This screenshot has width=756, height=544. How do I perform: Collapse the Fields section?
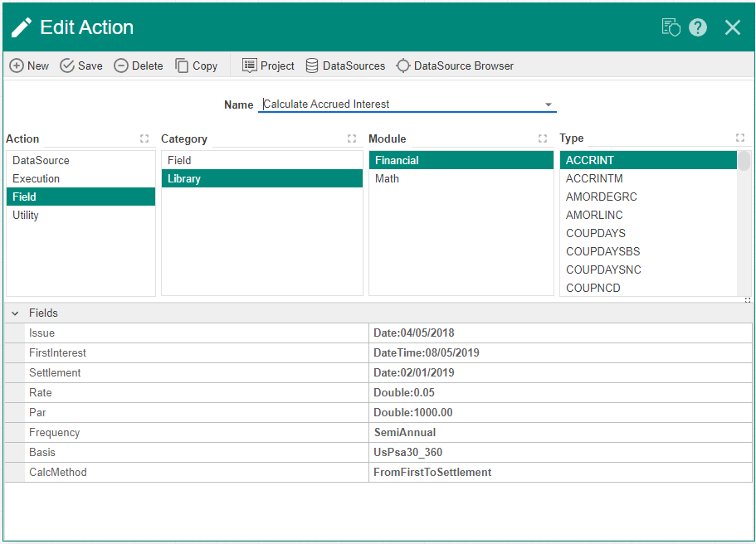(x=15, y=313)
